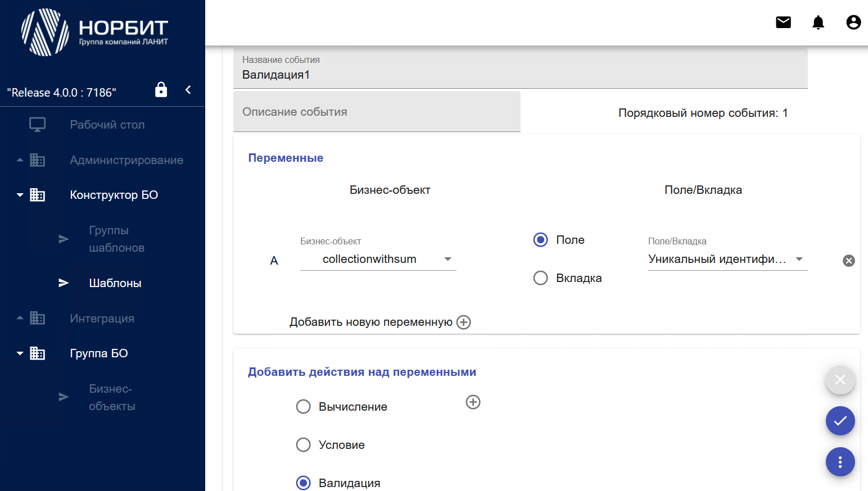Click the Администрирование building icon
Screen dimensions: 868x491
[x=38, y=160]
